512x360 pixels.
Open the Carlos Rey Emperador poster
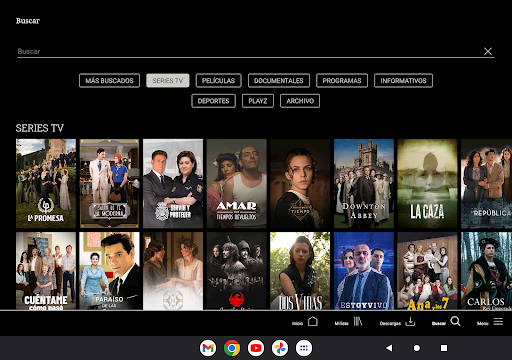[x=487, y=271]
